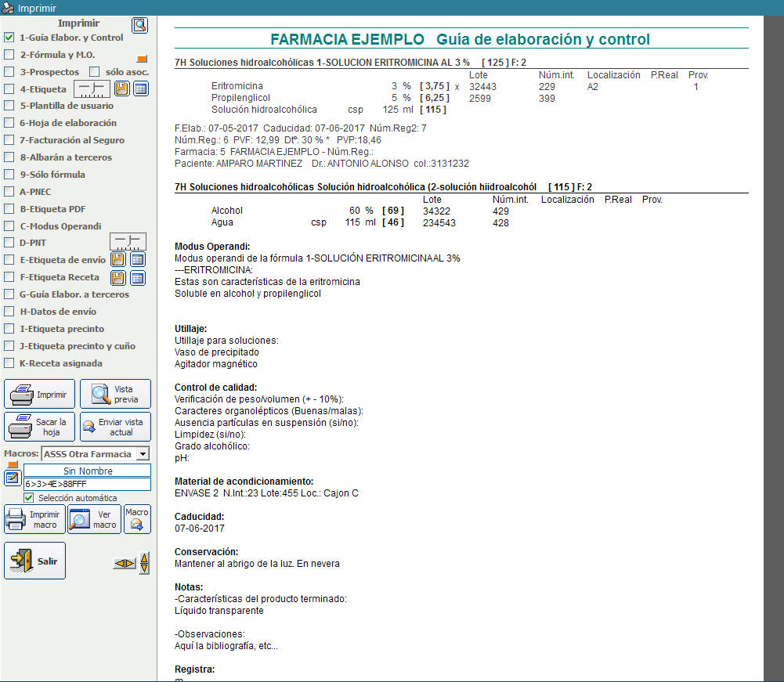The height and width of the screenshot is (682, 784).
Task: Click the Sin Nombre macro name field
Action: coord(88,471)
